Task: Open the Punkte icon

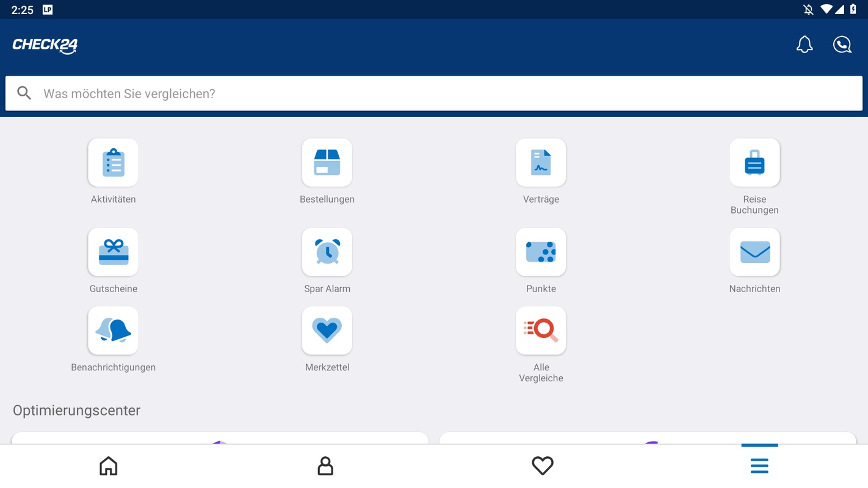Action: tap(541, 252)
